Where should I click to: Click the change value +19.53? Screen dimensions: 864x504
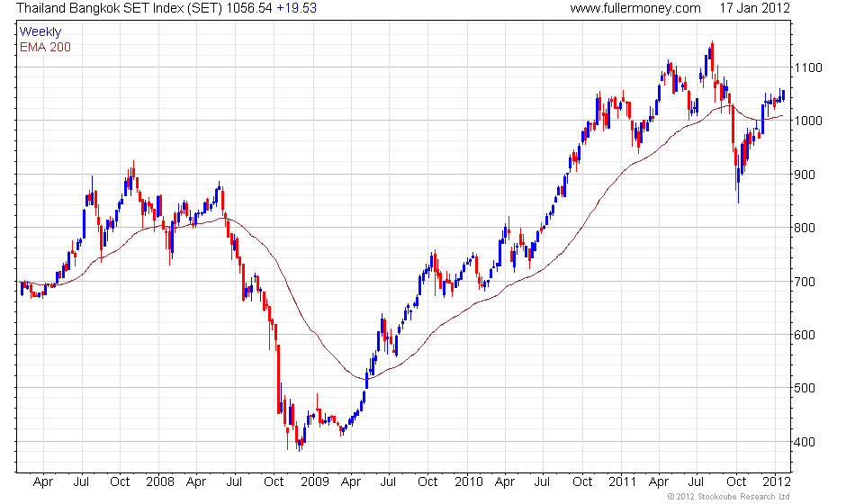(x=296, y=8)
